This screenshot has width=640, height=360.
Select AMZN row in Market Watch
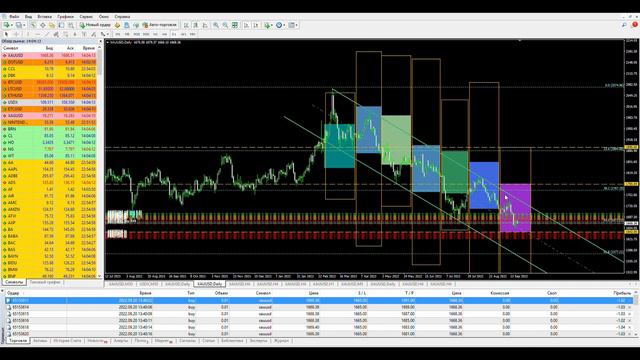click(x=49, y=209)
